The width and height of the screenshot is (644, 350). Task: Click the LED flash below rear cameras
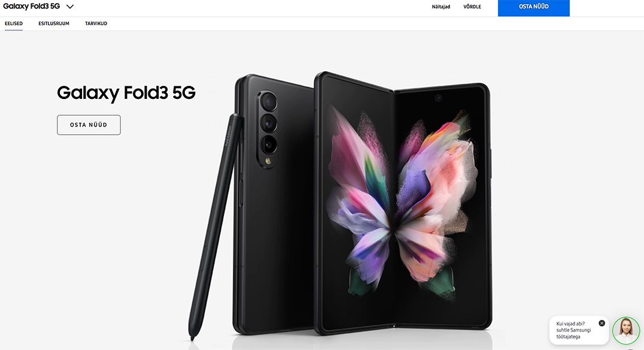pyautogui.click(x=268, y=161)
